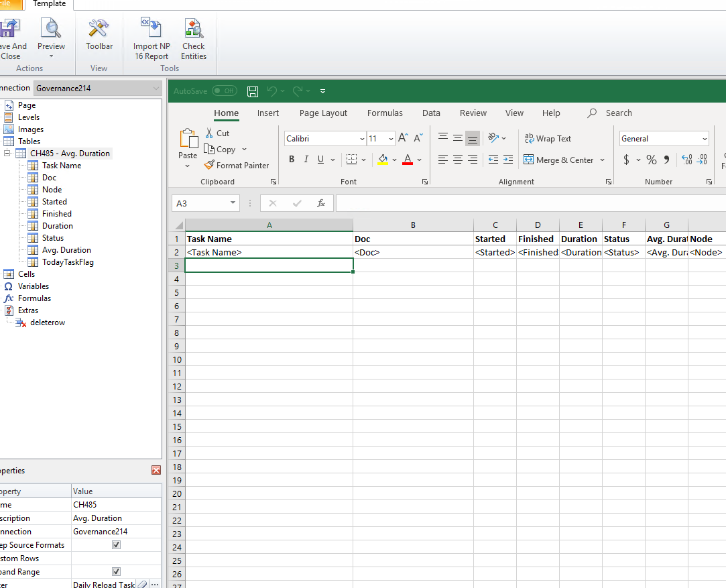Image resolution: width=726 pixels, height=588 pixels.
Task: Uncheck Keep Source Formats checkbox
Action: 116,545
